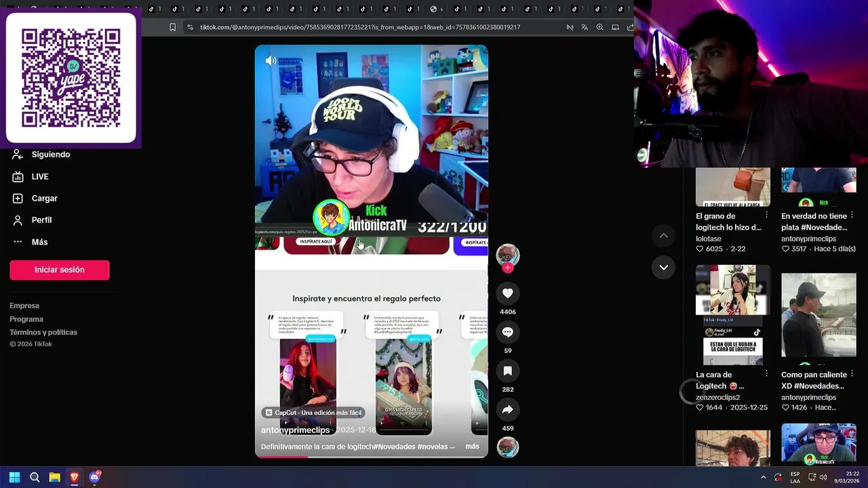Open creator avatar above like button
This screenshot has height=488, width=868.
tap(507, 255)
